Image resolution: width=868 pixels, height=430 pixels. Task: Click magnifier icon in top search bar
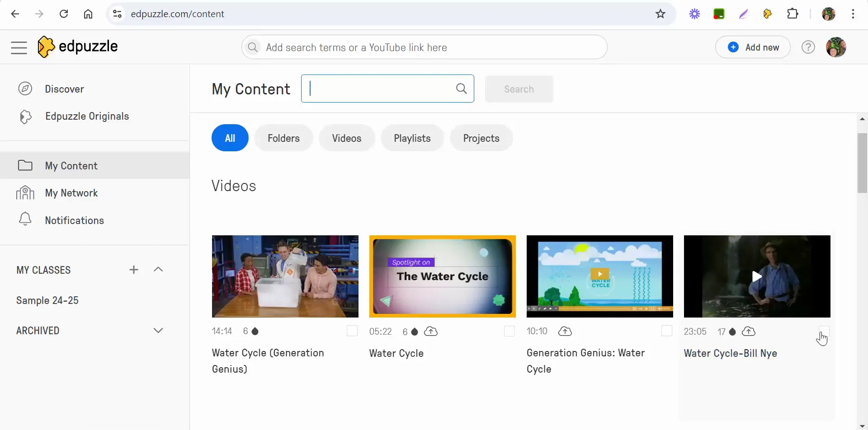click(253, 47)
